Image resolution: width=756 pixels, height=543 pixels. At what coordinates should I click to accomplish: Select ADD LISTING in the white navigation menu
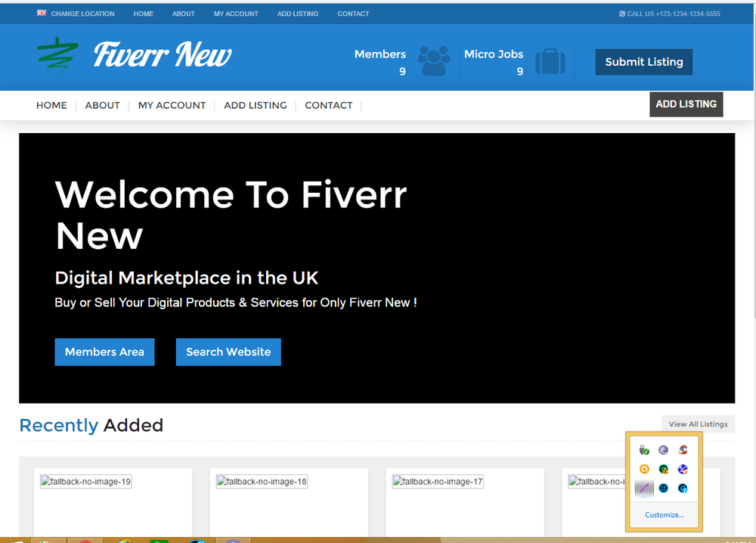[256, 106]
